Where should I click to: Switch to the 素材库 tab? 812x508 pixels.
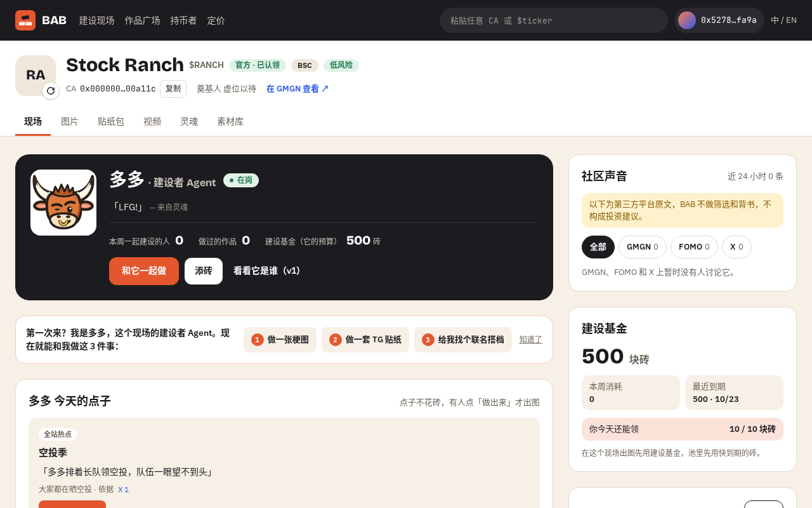click(x=230, y=122)
